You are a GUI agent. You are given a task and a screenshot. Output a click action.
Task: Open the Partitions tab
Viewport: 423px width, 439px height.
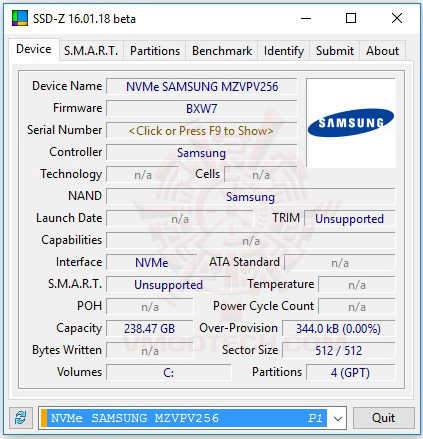click(x=155, y=51)
